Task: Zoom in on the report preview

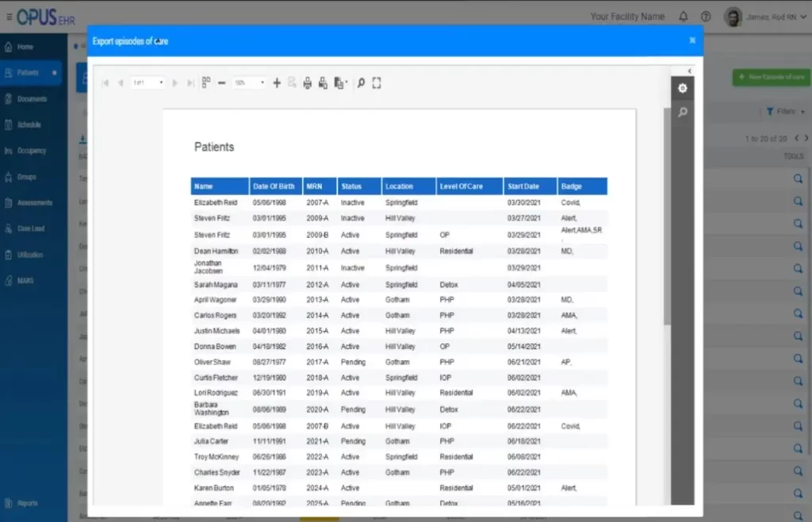Action: [277, 83]
